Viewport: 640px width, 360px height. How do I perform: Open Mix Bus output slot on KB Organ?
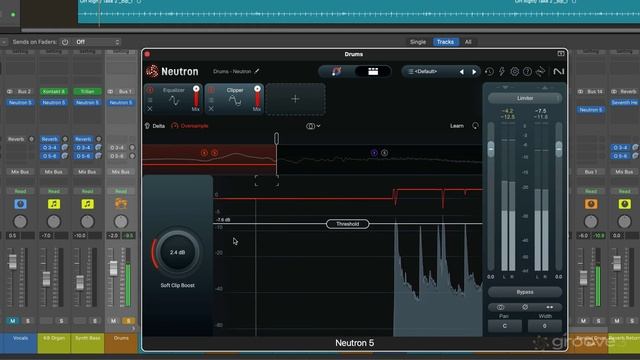tap(54, 172)
